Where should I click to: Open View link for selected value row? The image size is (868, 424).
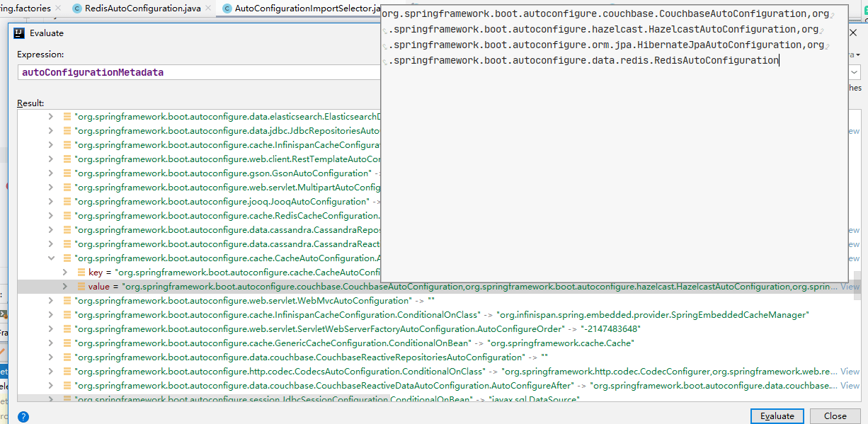click(850, 287)
